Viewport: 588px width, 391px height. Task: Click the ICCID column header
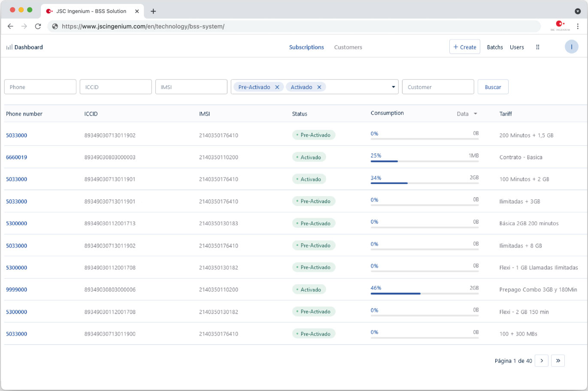coord(91,114)
